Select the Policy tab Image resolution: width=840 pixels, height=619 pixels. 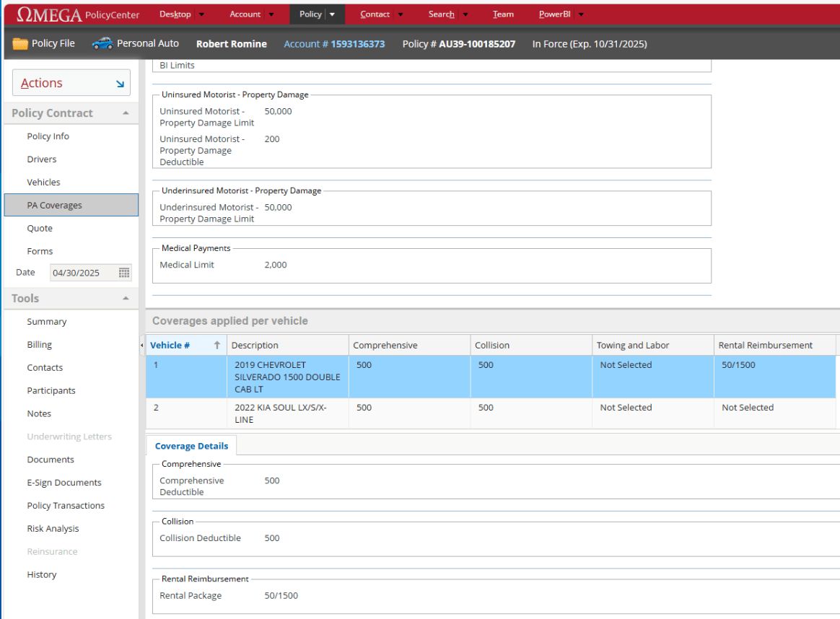point(311,14)
